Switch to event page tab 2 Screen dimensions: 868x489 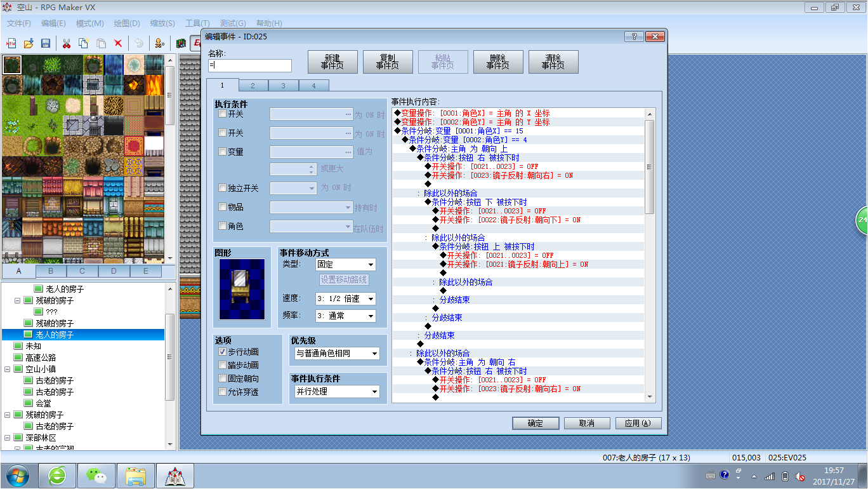253,86
